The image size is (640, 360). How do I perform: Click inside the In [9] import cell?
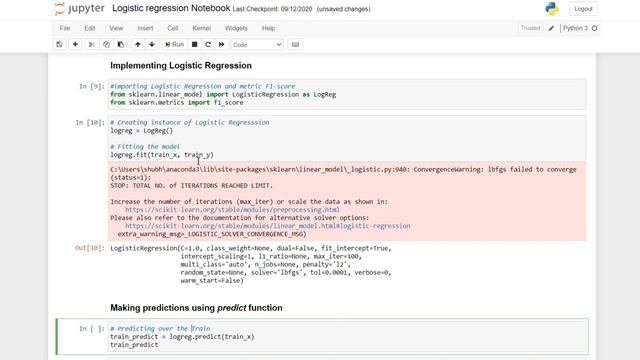pyautogui.click(x=347, y=94)
